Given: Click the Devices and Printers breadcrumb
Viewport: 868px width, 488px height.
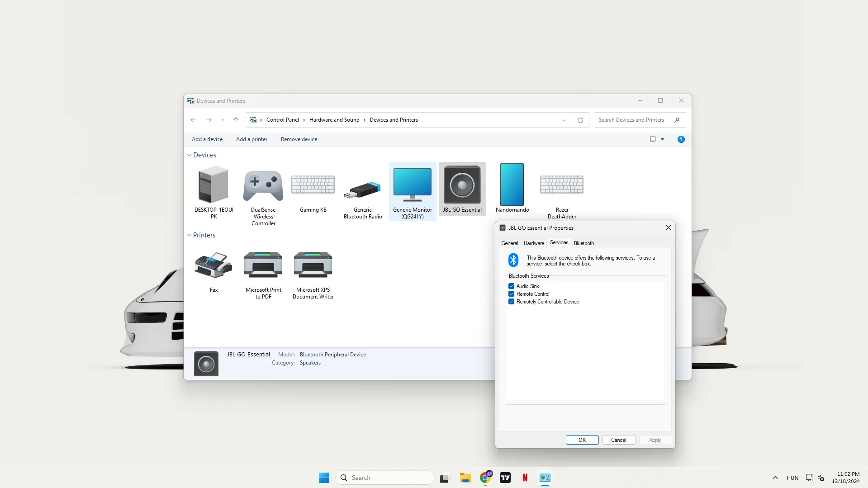Looking at the screenshot, I should [x=394, y=120].
